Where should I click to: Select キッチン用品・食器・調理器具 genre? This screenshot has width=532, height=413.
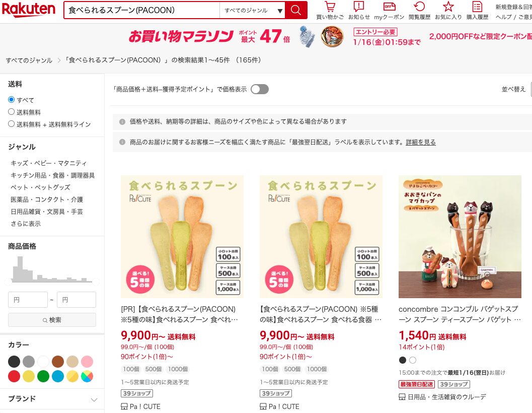(x=52, y=175)
